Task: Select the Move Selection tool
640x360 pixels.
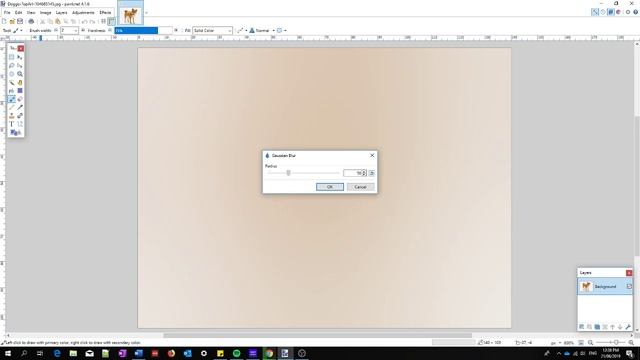Action: coord(20,65)
